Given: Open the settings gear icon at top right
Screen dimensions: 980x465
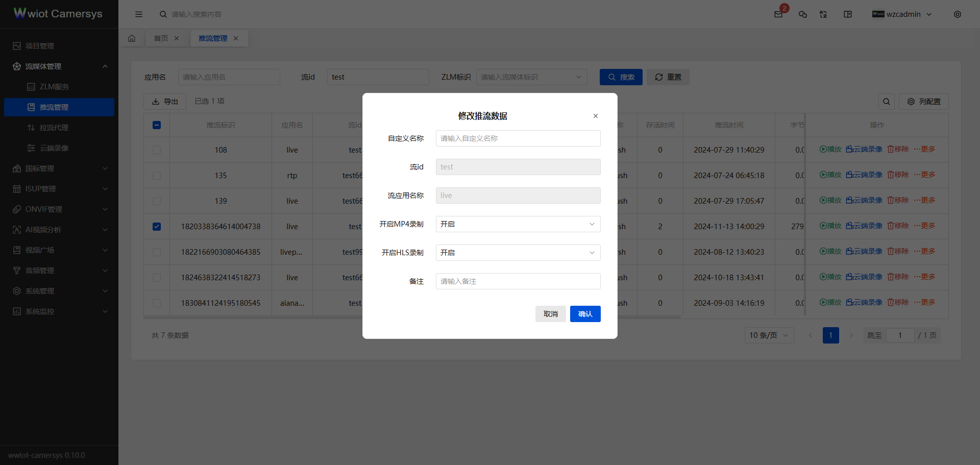Looking at the screenshot, I should 958,14.
